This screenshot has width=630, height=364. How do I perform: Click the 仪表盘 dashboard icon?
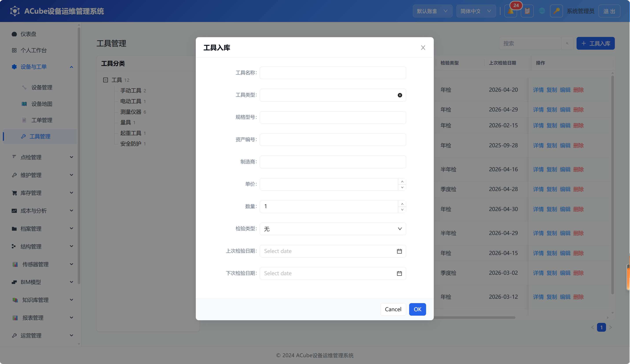click(x=14, y=34)
